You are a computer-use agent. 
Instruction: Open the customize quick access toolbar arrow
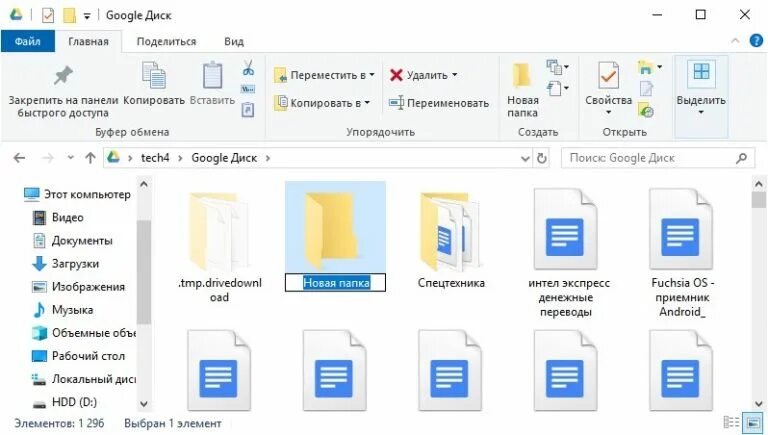(x=87, y=16)
